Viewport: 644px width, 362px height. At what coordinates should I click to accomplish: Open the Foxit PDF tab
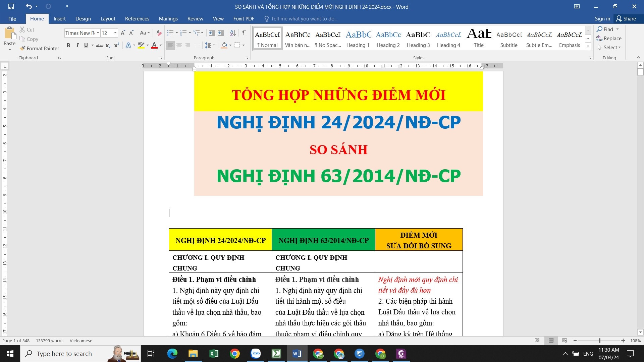(x=244, y=18)
